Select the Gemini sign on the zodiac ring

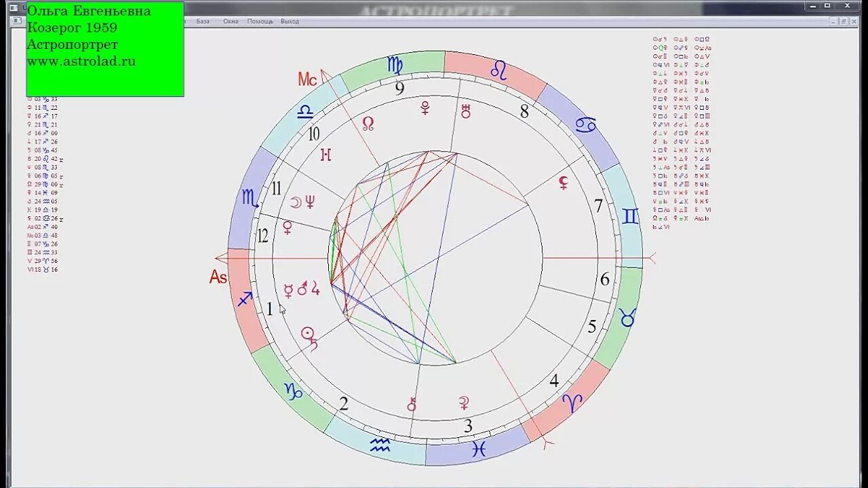[630, 216]
